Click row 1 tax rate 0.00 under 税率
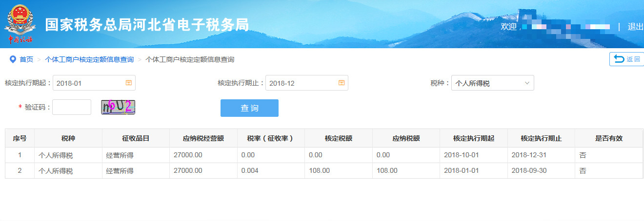 (x=271, y=155)
